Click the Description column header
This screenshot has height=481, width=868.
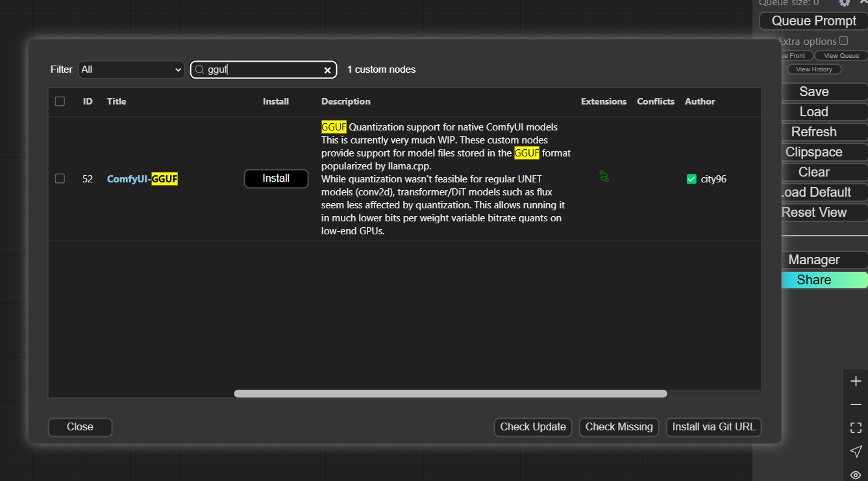pos(346,101)
